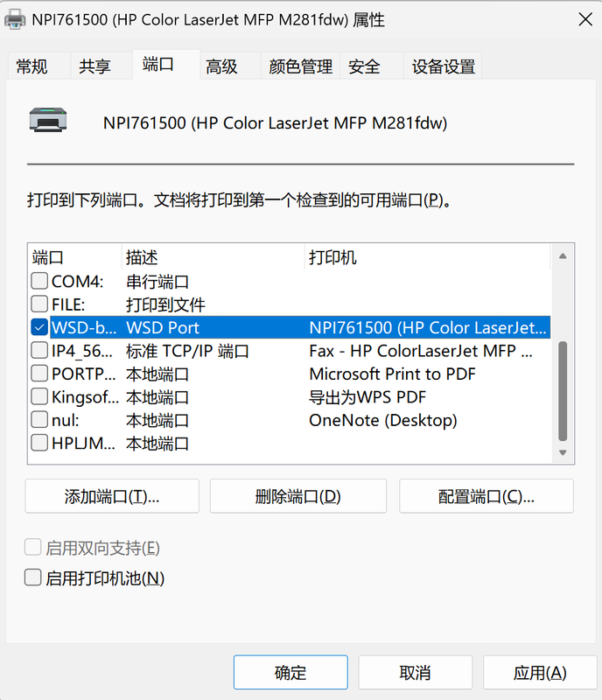The image size is (602, 700).
Task: Click the 添加端口 button
Action: point(112,496)
